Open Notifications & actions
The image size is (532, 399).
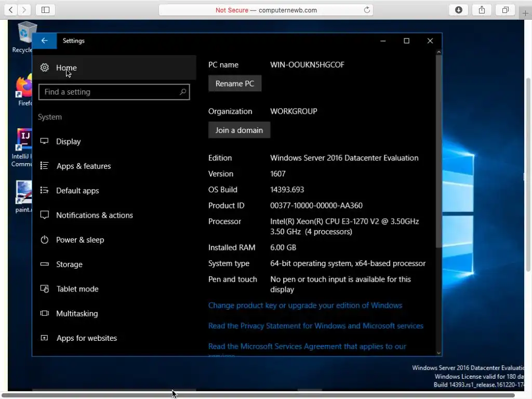(x=114, y=215)
